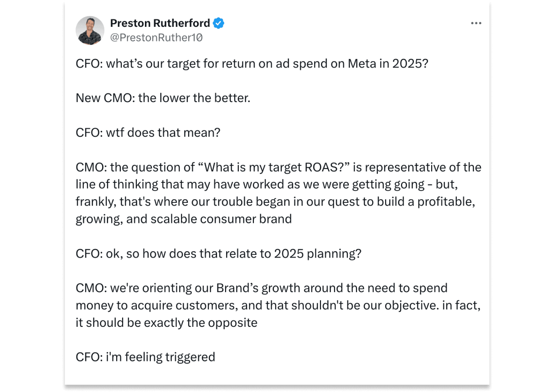Click 'New CMO' at the second line's start
Screen dimensions: 547x392
[103, 98]
